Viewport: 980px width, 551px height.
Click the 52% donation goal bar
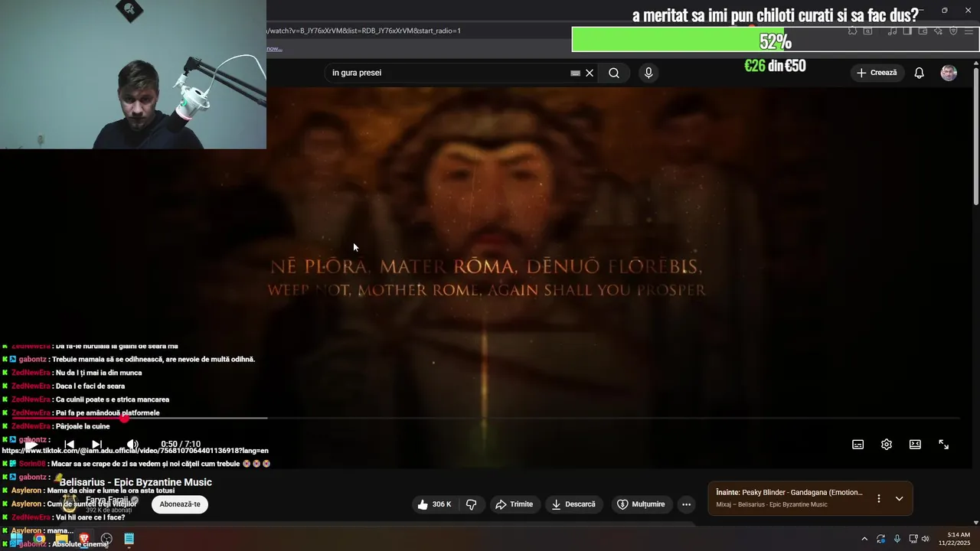tap(775, 40)
